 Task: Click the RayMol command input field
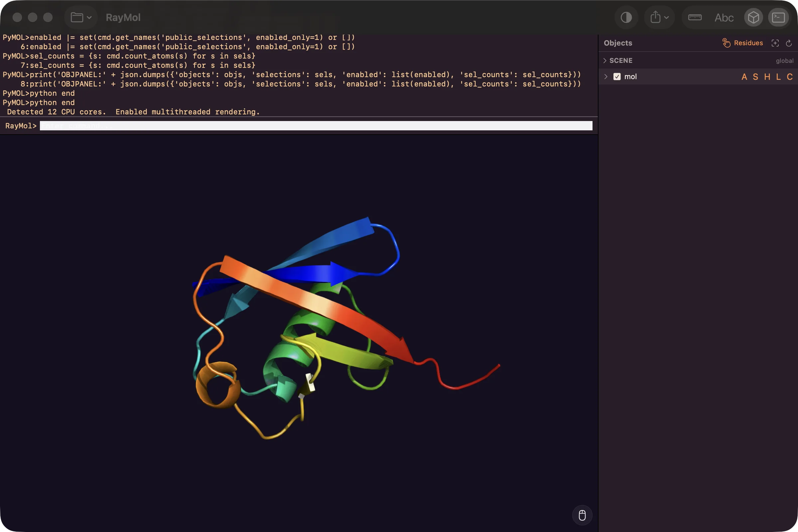pyautogui.click(x=316, y=126)
